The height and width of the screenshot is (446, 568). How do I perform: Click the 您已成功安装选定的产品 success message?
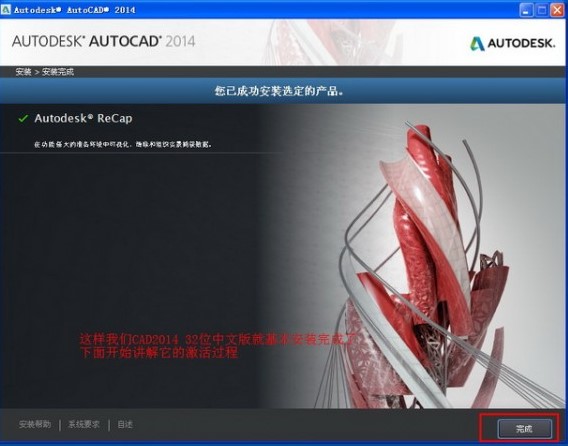click(x=279, y=91)
